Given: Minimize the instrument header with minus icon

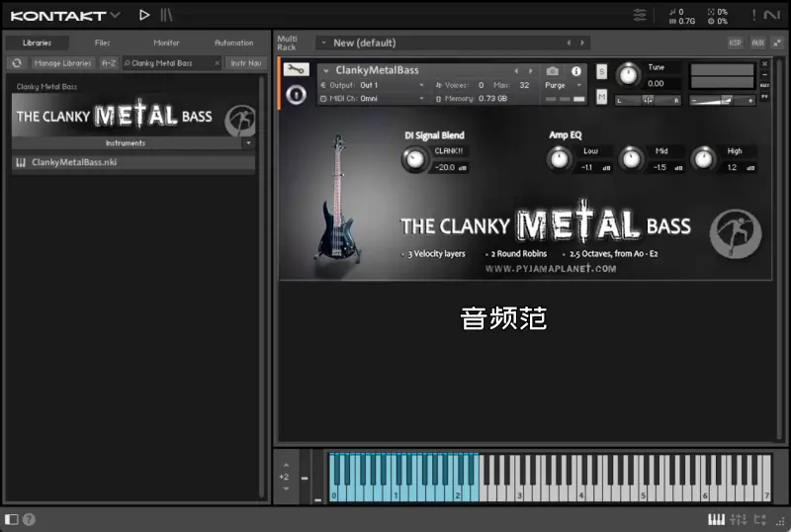Looking at the screenshot, I should 764,75.
